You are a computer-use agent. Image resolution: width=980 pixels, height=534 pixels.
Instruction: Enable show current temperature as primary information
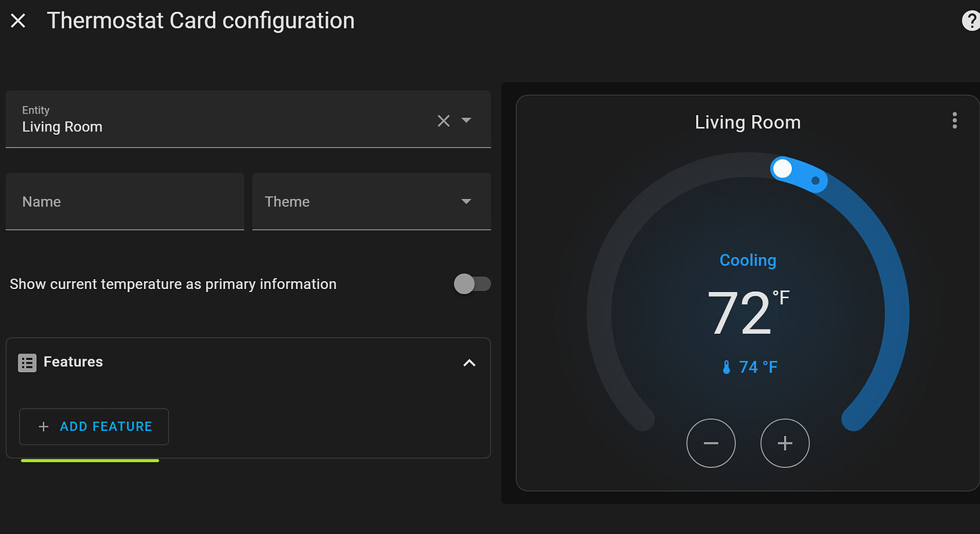[472, 283]
